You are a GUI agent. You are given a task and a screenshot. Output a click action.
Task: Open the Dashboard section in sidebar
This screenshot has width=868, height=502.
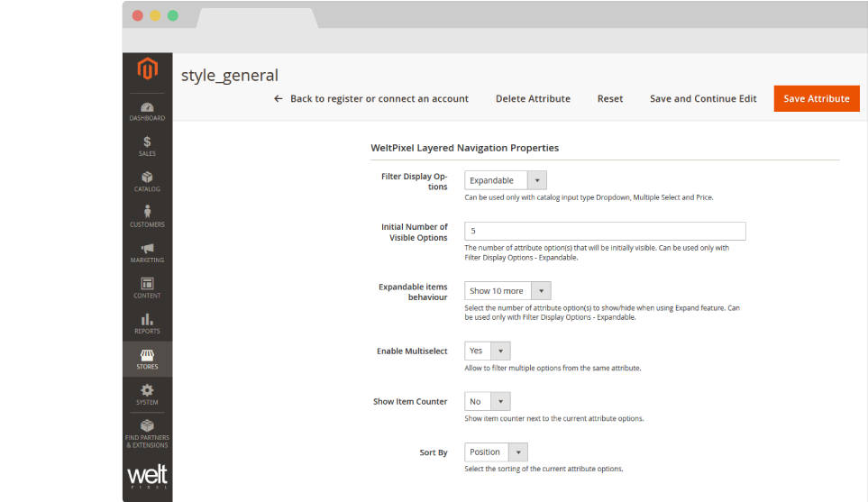coord(147,111)
